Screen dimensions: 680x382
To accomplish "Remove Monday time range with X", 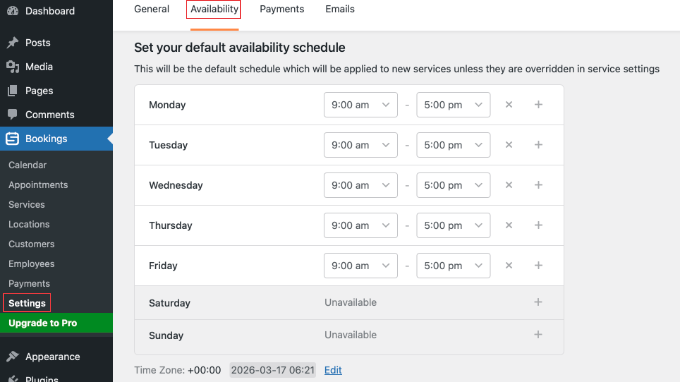I will coord(509,104).
